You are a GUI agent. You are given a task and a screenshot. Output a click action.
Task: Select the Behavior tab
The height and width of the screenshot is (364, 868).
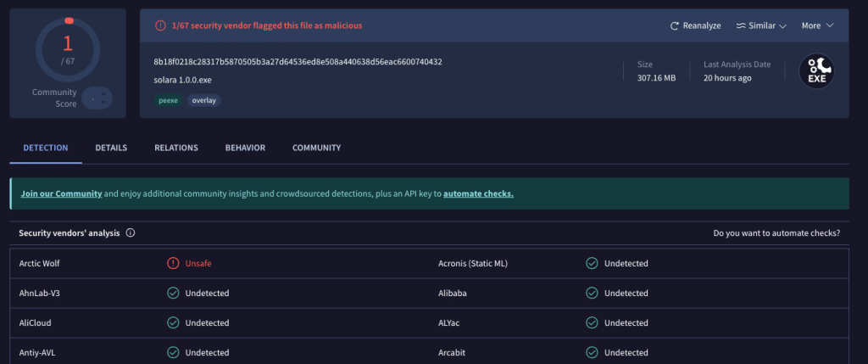(x=245, y=148)
